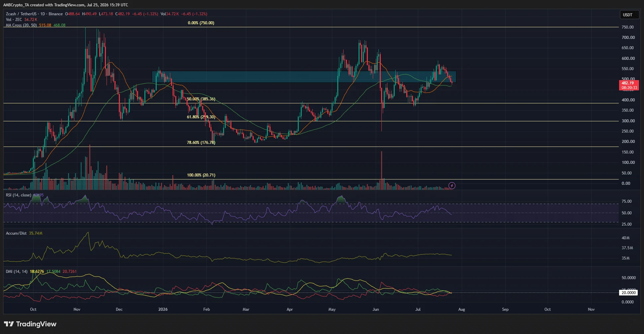Click the 200.00 price axis tick
The image size is (644, 334).
coord(628,142)
